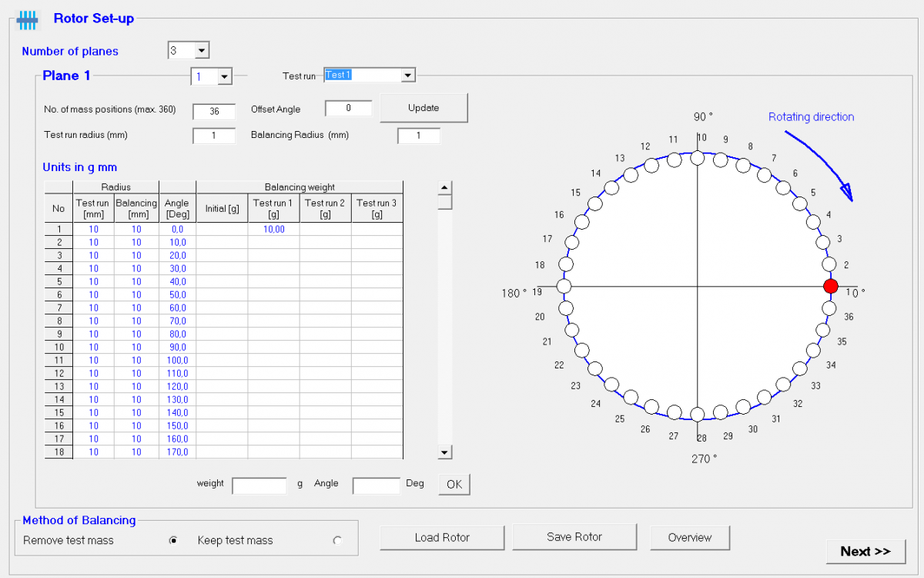Click mass position 28 circle at 270°
The width and height of the screenshot is (924, 578).
pyautogui.click(x=697, y=415)
